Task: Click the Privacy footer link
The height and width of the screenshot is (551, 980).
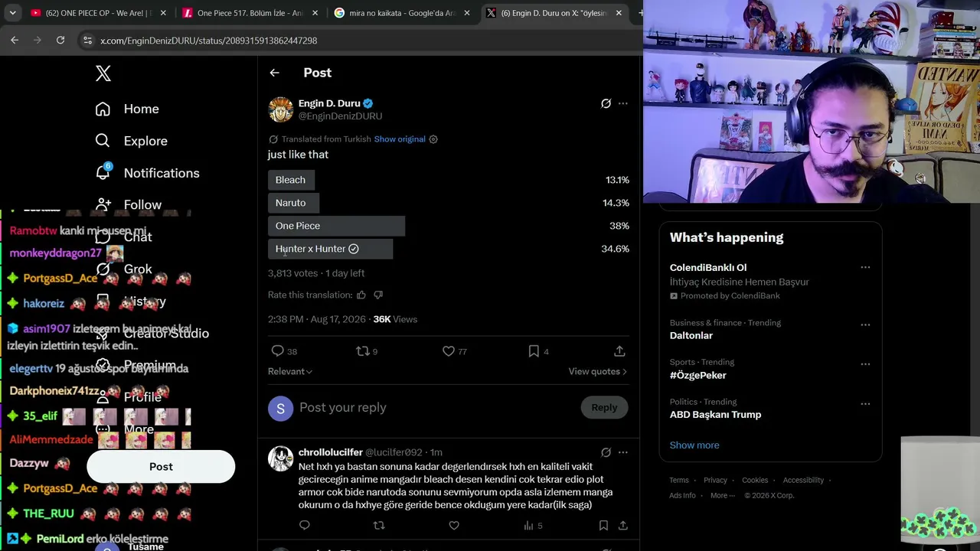Action: point(715,481)
